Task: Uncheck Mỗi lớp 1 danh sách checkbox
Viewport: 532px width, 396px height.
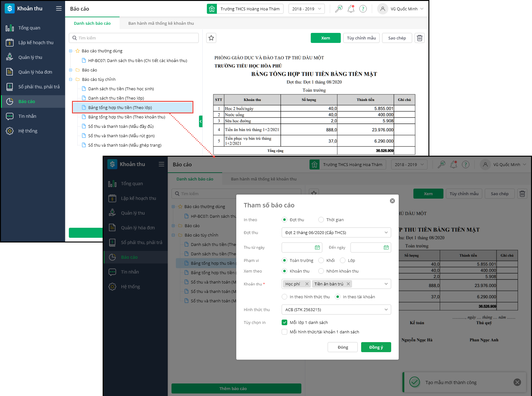Action: point(284,322)
